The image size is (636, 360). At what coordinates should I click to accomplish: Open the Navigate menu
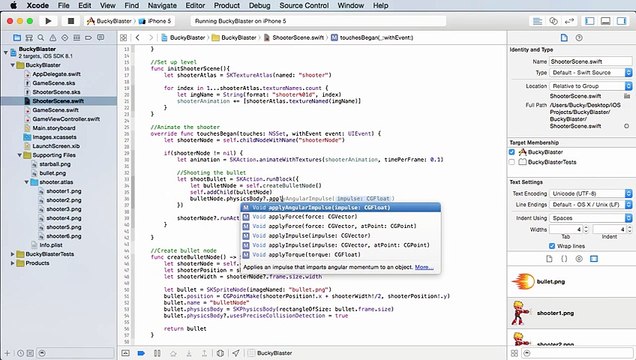[x=162, y=6]
